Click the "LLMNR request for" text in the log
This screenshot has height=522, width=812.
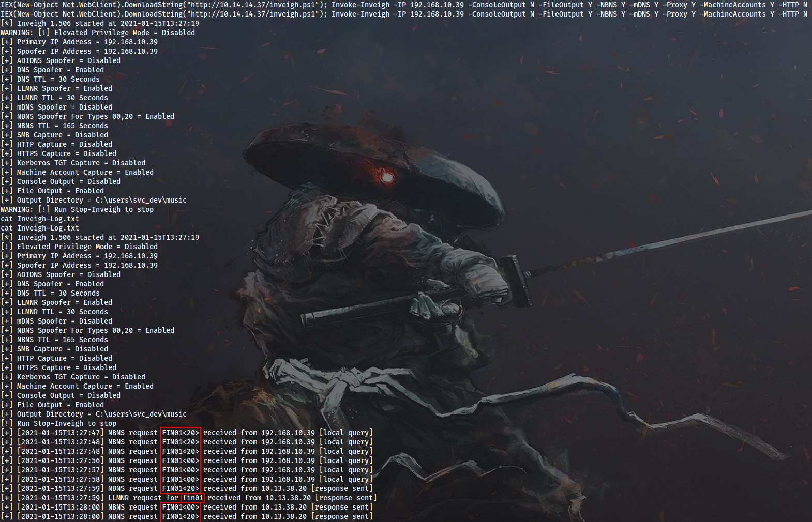pos(143,498)
